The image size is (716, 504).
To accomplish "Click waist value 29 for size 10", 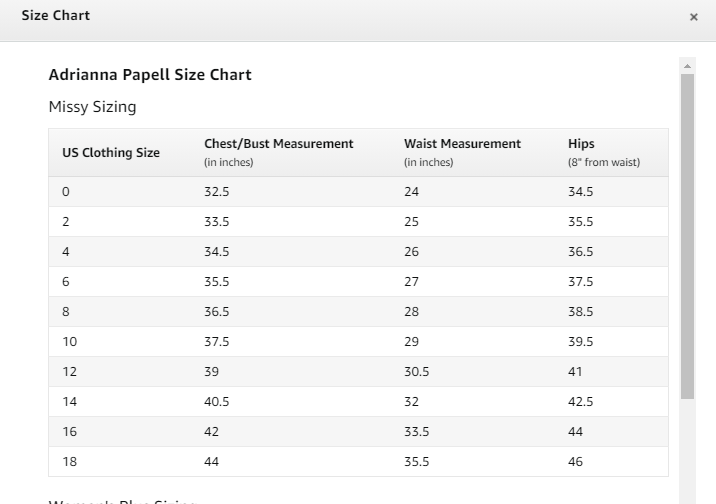I will pos(411,342).
